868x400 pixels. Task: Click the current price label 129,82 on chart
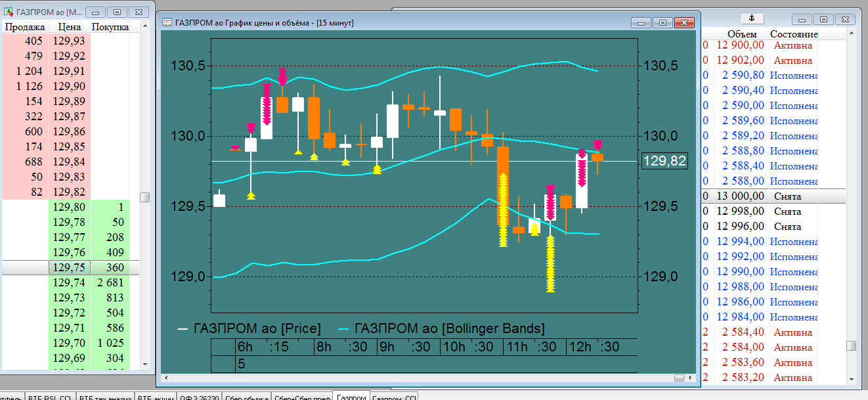pos(664,161)
